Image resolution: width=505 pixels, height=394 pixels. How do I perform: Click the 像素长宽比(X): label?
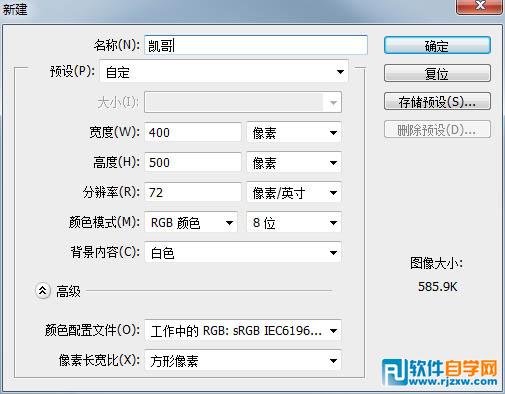99,360
